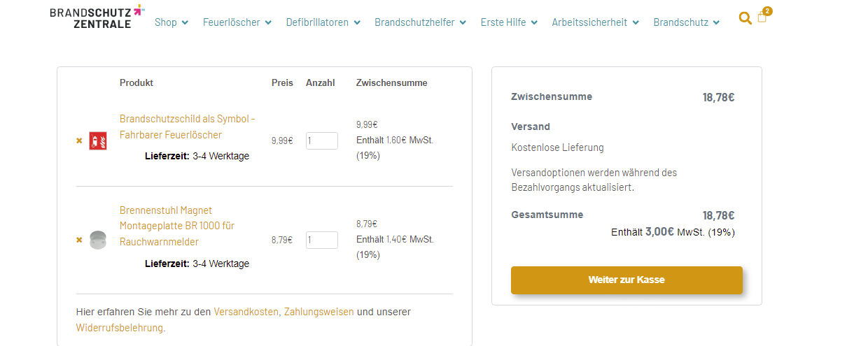Click the Weiter zur Kasse button
Image resolution: width=868 pixels, height=346 pixels.
coord(626,280)
